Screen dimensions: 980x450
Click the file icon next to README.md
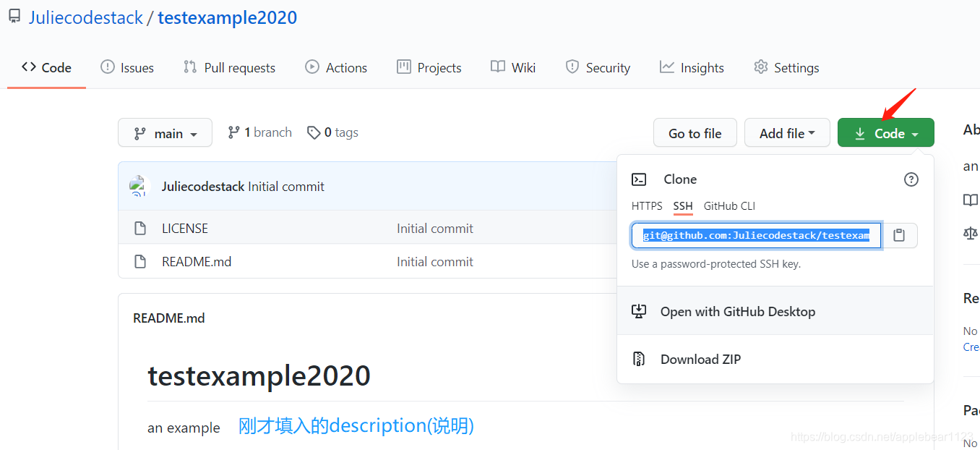point(141,261)
